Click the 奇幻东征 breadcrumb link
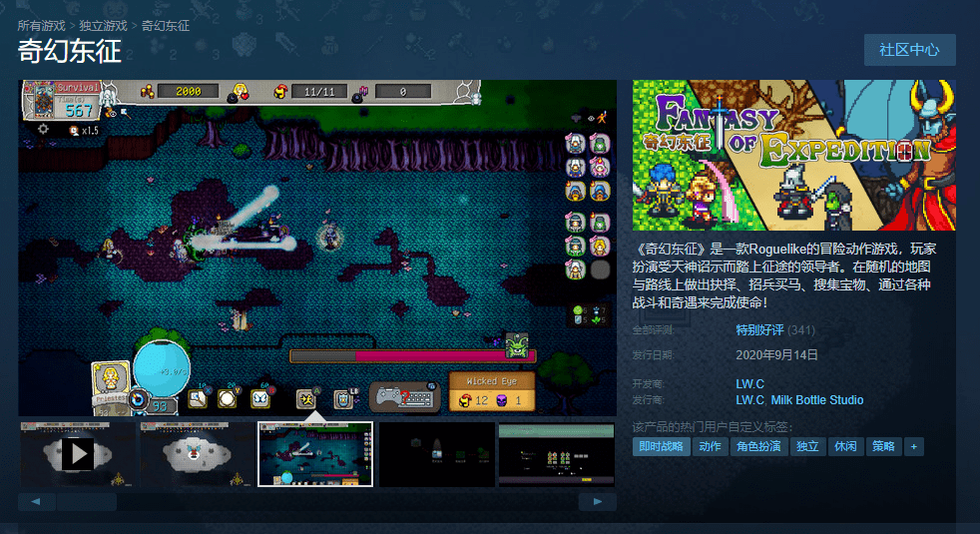980x534 pixels. pyautogui.click(x=165, y=26)
